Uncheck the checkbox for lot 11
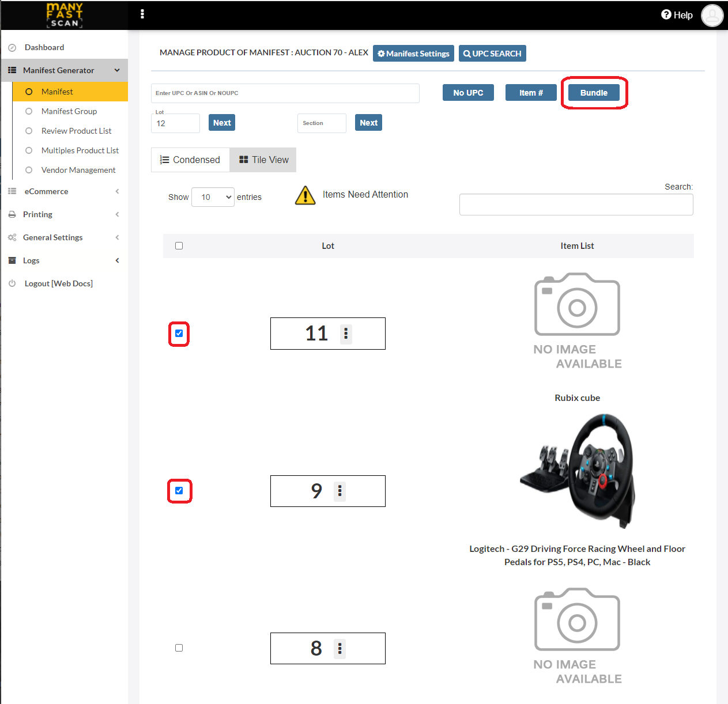The width and height of the screenshot is (728, 704). (x=179, y=333)
